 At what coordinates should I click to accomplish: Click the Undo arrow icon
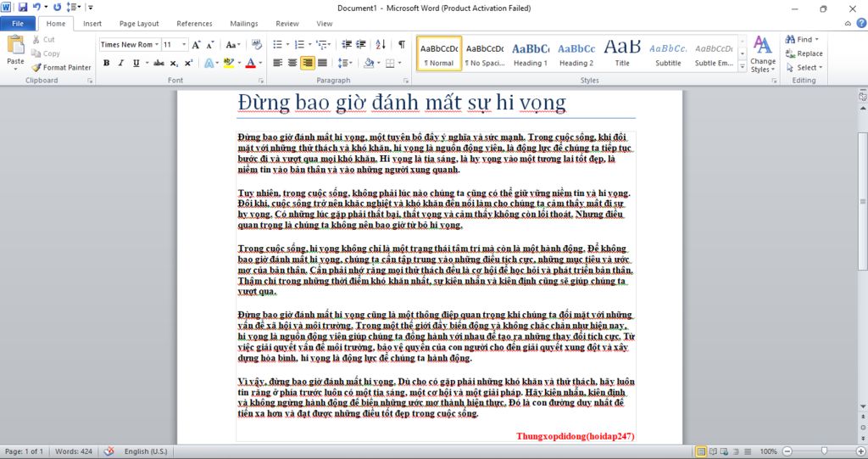(36, 7)
